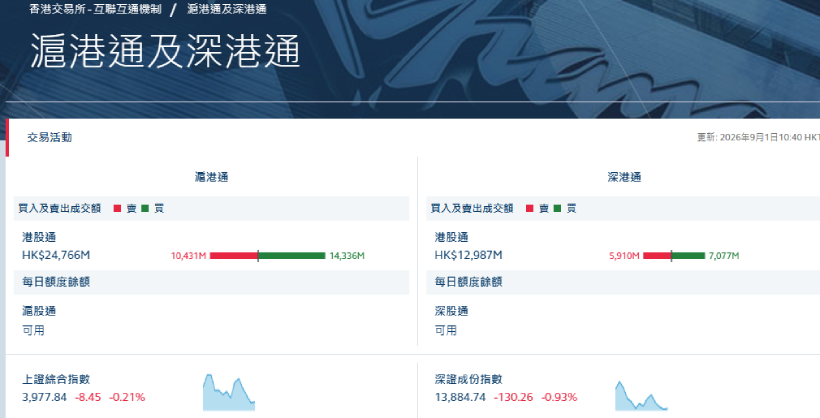
Task: Select the 滬港通 column heading
Action: [x=212, y=177]
